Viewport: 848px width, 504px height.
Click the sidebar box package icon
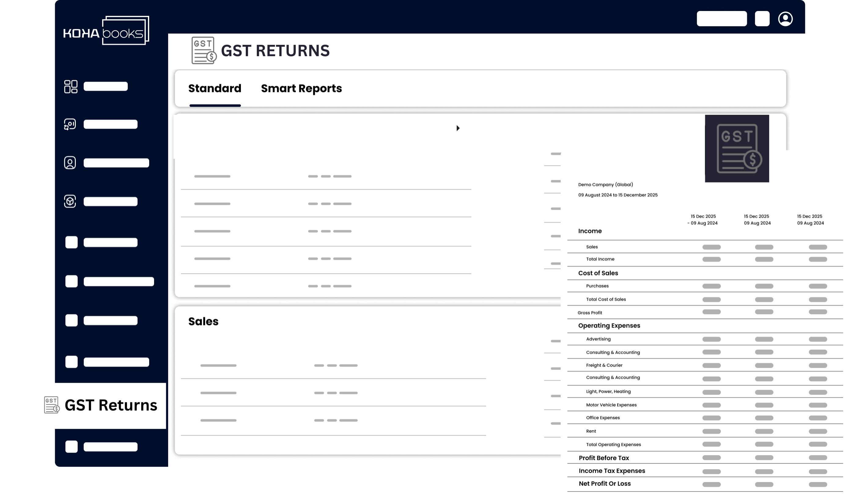(70, 201)
